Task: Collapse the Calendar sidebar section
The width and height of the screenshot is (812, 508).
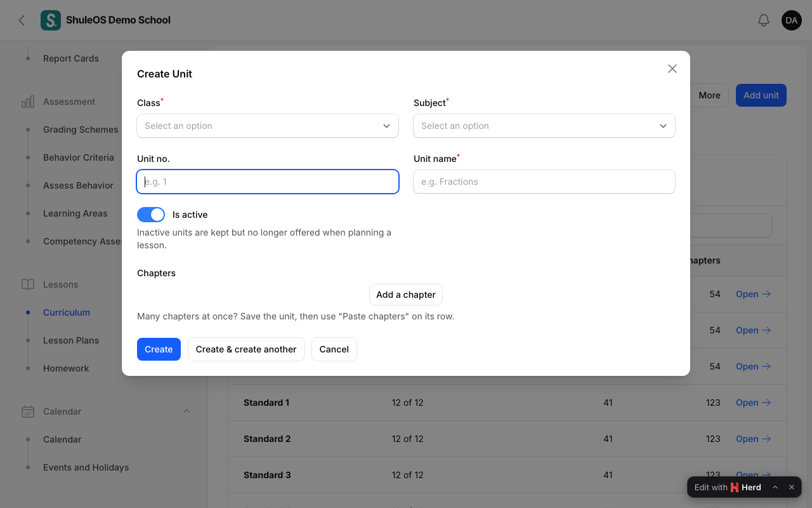Action: pyautogui.click(x=187, y=411)
